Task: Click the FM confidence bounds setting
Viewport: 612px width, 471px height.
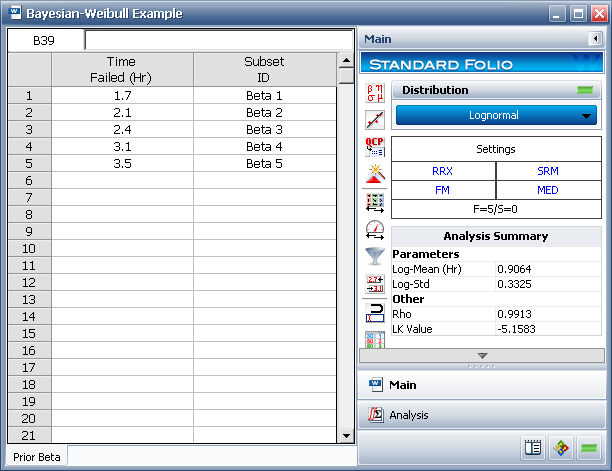Action: pos(442,190)
